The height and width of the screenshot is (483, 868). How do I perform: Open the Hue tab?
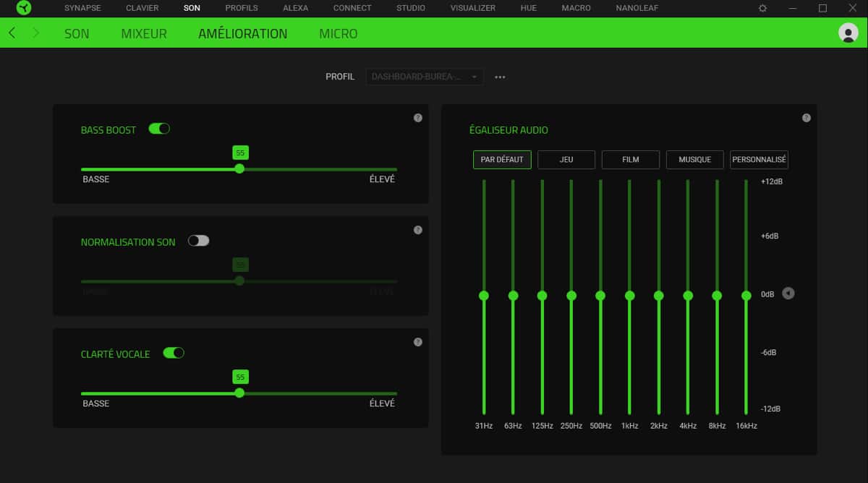(529, 8)
